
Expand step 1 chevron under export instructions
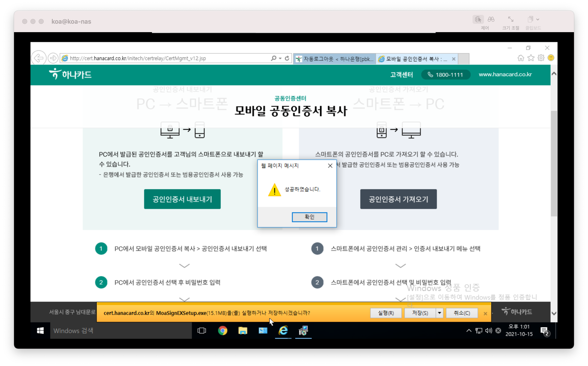coord(184,266)
